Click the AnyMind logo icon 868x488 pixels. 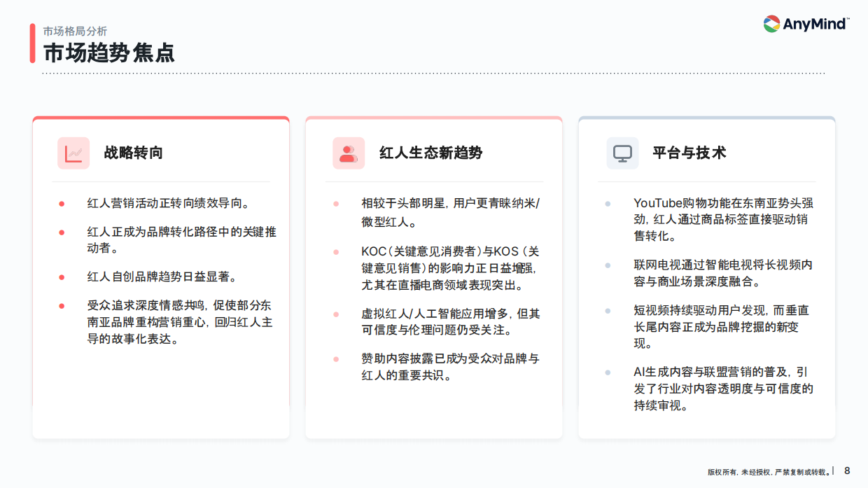tap(771, 25)
